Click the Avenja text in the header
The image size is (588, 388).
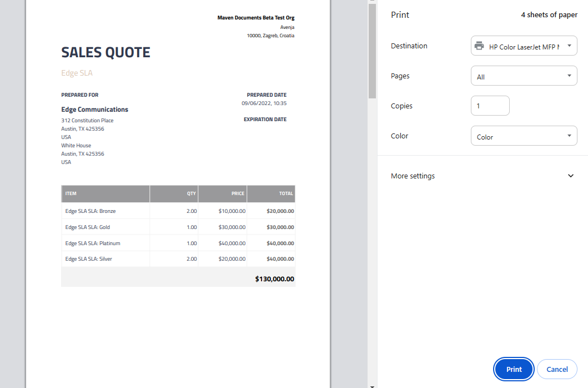[287, 27]
